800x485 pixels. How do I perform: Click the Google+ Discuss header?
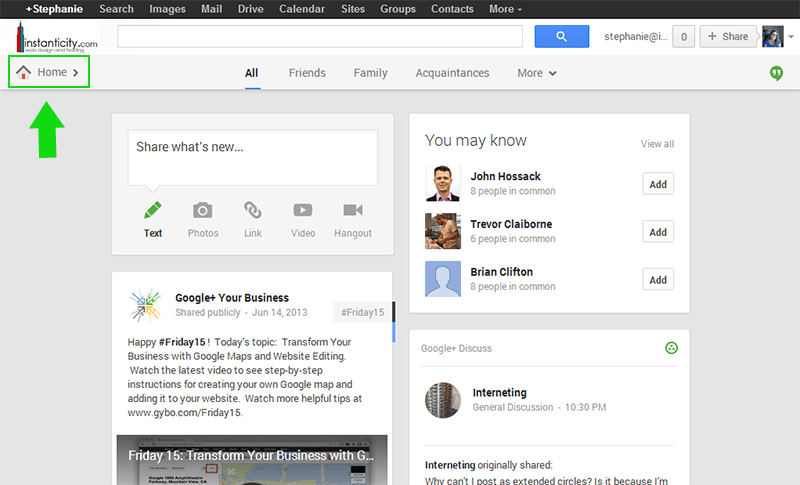click(x=456, y=348)
